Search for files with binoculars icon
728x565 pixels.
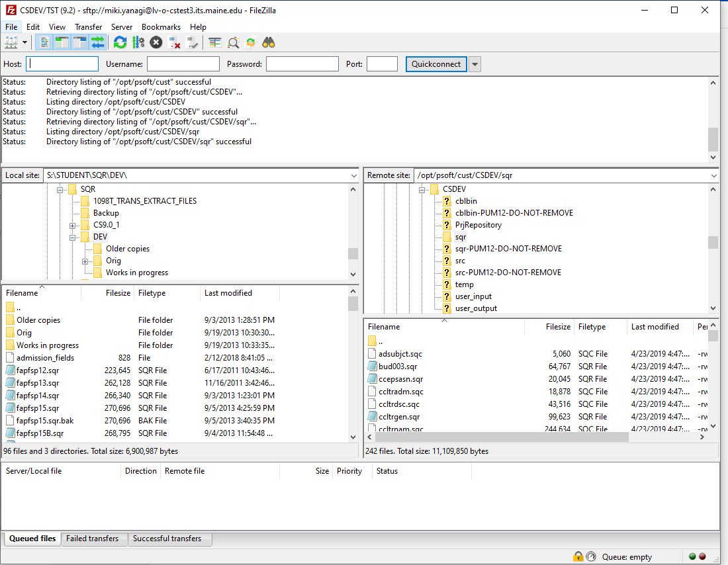[x=269, y=43]
